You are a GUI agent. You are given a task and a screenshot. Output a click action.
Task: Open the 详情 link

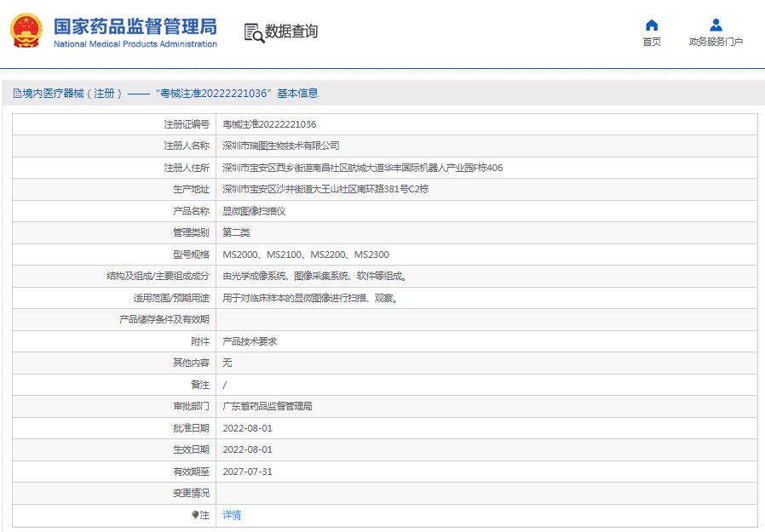(232, 514)
